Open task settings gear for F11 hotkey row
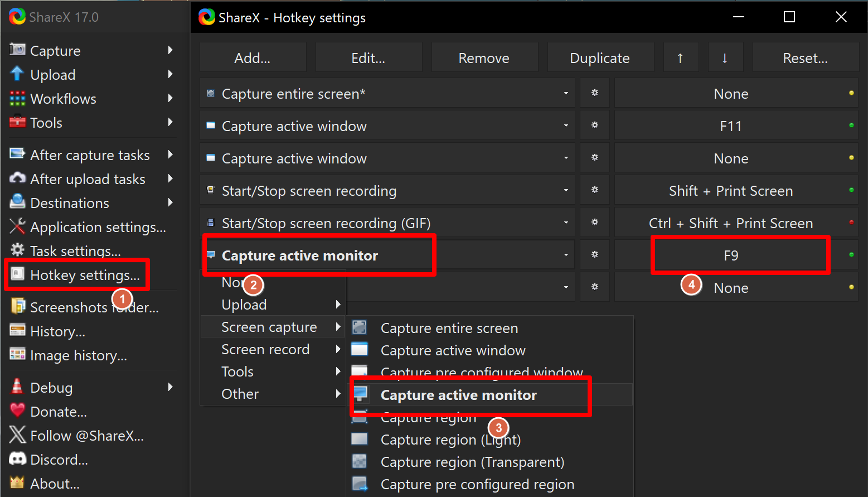The image size is (868, 497). coord(595,126)
